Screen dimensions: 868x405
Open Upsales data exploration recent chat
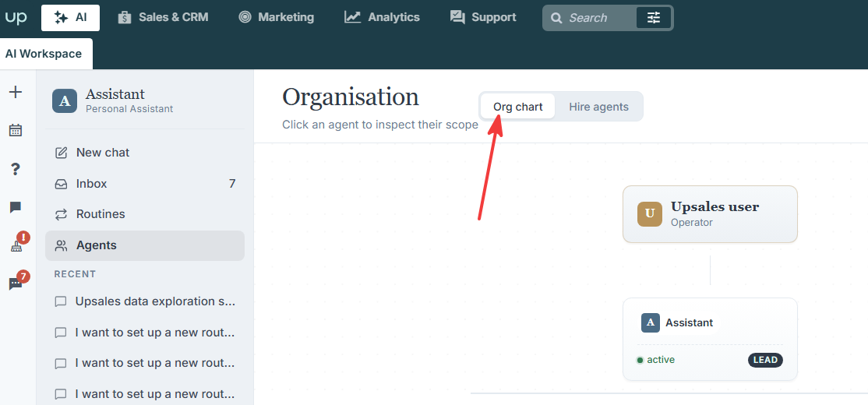tap(144, 301)
